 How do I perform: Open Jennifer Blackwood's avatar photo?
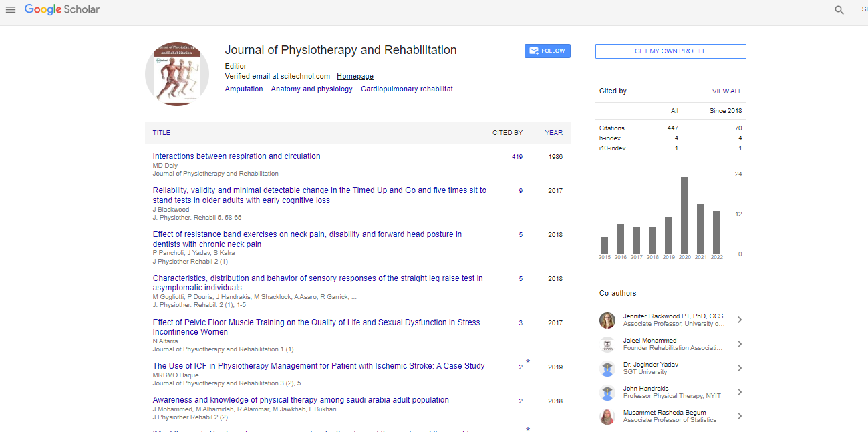607,320
